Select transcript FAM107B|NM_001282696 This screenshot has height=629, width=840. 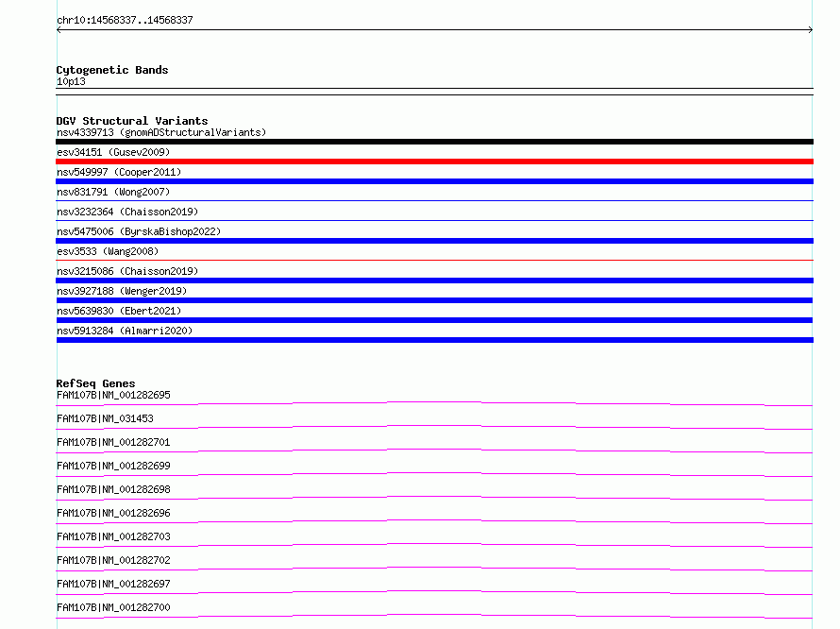pyautogui.click(x=113, y=513)
